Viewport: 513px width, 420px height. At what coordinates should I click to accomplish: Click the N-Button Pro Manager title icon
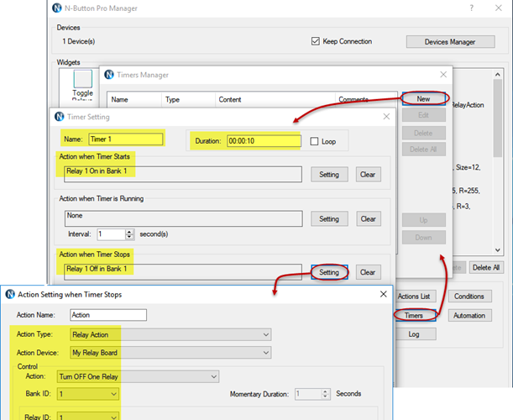point(57,8)
